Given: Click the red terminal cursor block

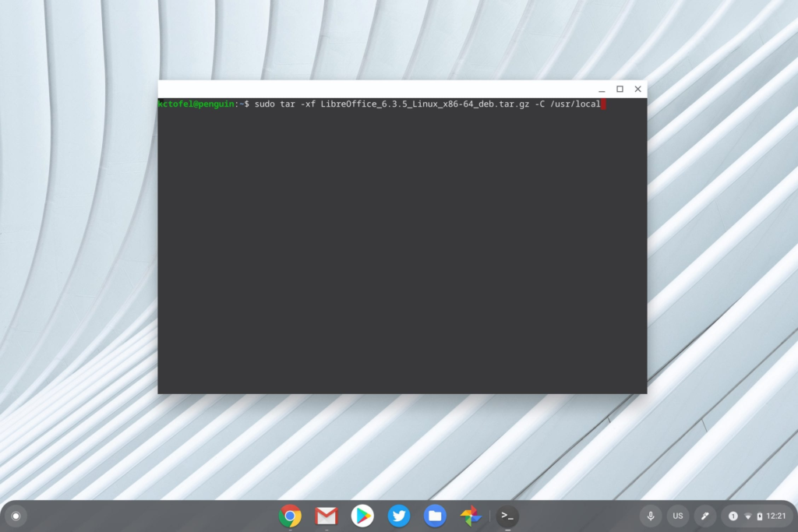Looking at the screenshot, I should click(x=604, y=104).
